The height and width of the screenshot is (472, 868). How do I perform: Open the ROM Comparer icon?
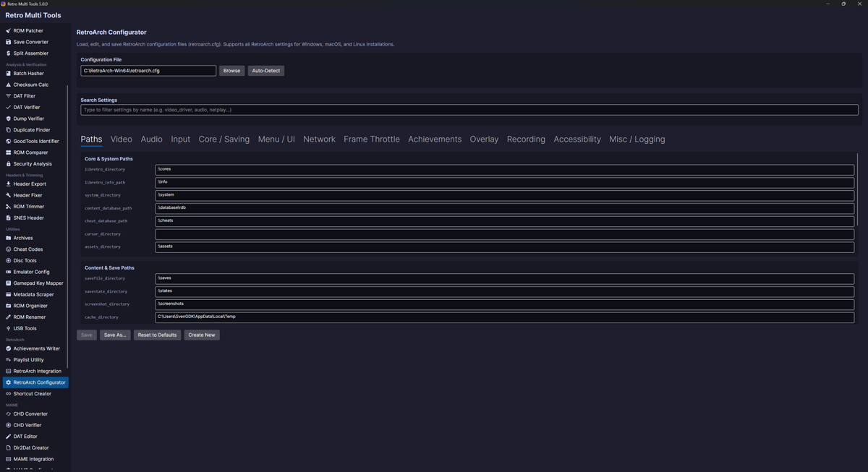point(9,153)
